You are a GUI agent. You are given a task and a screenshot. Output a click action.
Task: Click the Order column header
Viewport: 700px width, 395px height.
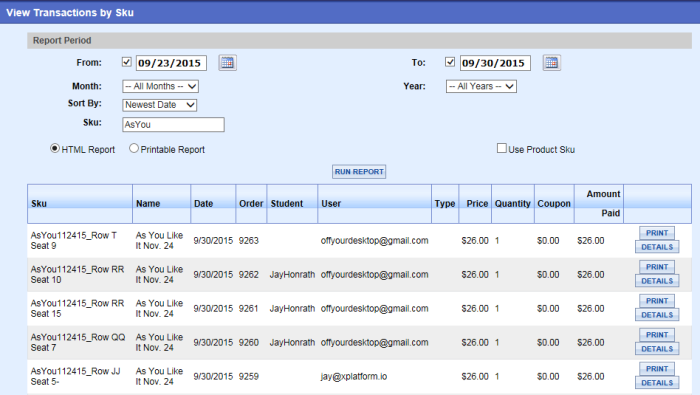click(251, 204)
